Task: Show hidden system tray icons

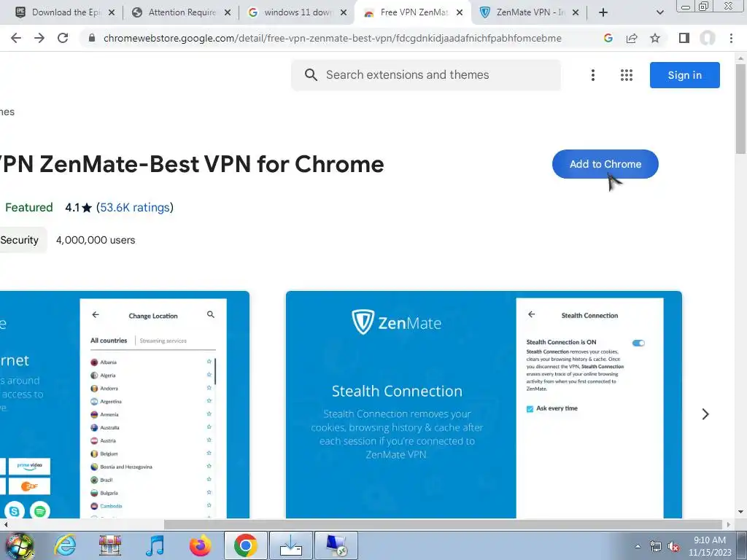Action: coord(638,546)
